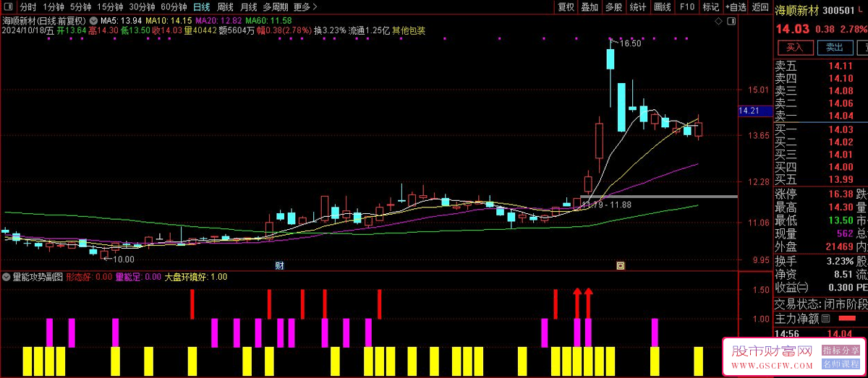Viewport: 868px width, 378px height.
Task: Open F10 company information
Action: pos(686,7)
